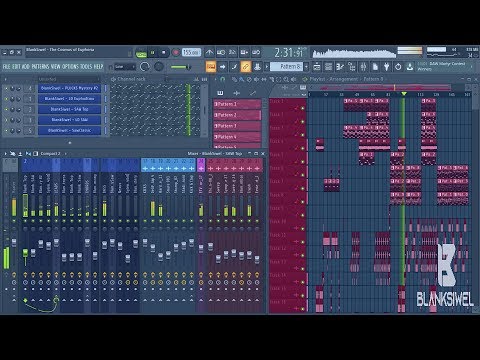Select Pattern 4 in the picker

click(x=237, y=137)
